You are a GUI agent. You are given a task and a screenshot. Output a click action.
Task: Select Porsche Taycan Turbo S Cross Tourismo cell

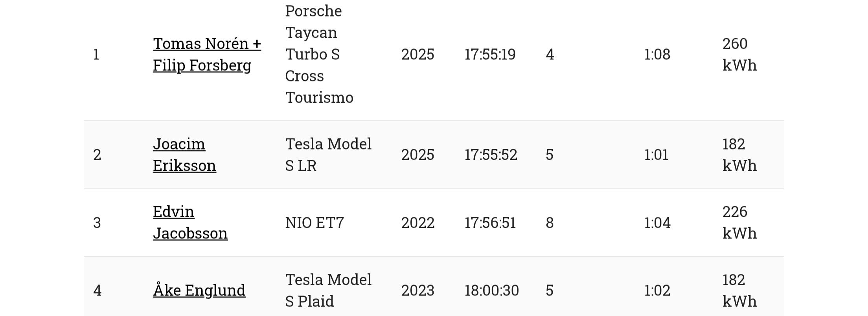(x=319, y=54)
